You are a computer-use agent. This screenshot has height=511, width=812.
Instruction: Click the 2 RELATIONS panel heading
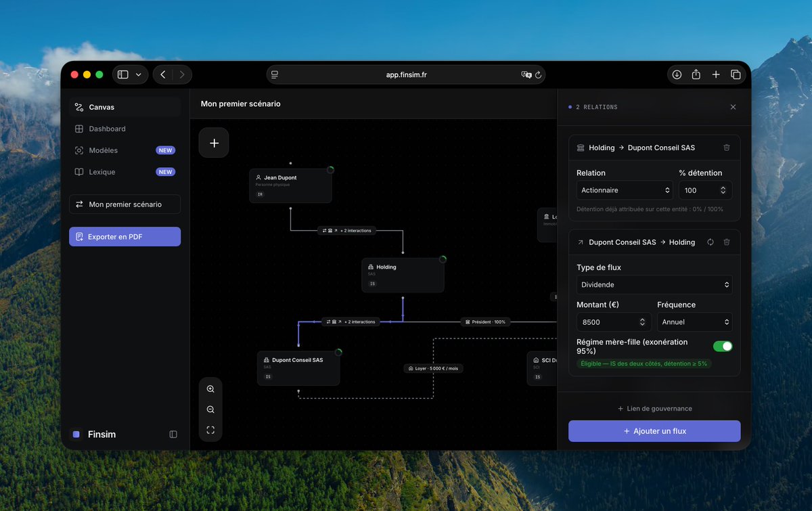click(596, 107)
